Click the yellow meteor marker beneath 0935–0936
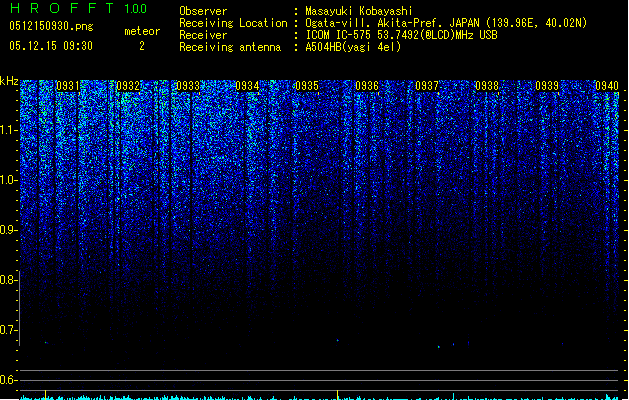Image resolution: width=629 pixels, height=400 pixels. point(337,394)
